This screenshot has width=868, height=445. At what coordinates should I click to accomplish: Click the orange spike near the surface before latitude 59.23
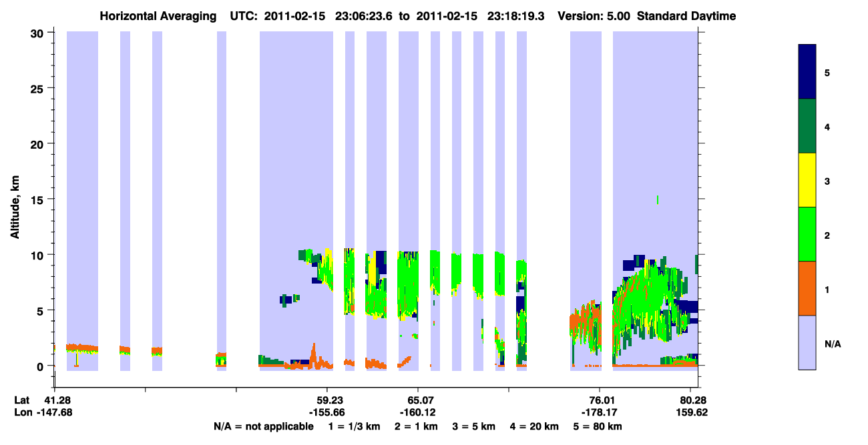(312, 355)
